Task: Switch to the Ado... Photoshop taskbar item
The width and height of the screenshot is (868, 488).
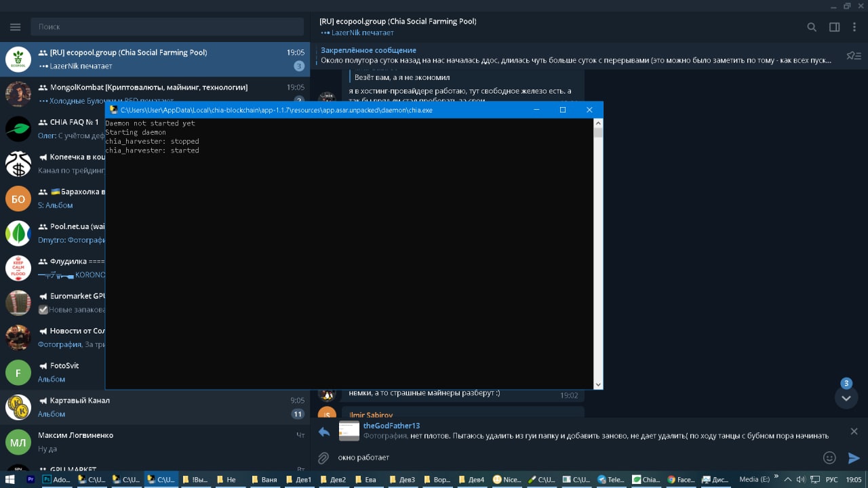Action: pyautogui.click(x=56, y=479)
